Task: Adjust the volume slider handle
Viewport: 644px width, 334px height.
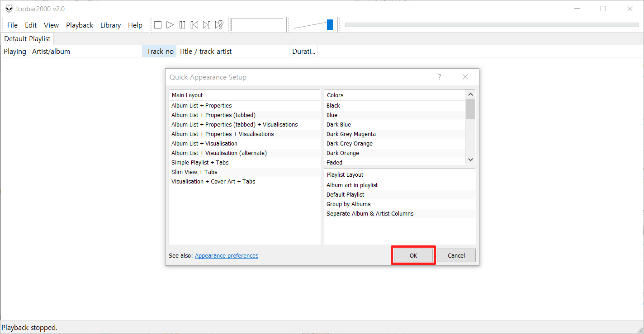Action: [x=330, y=25]
